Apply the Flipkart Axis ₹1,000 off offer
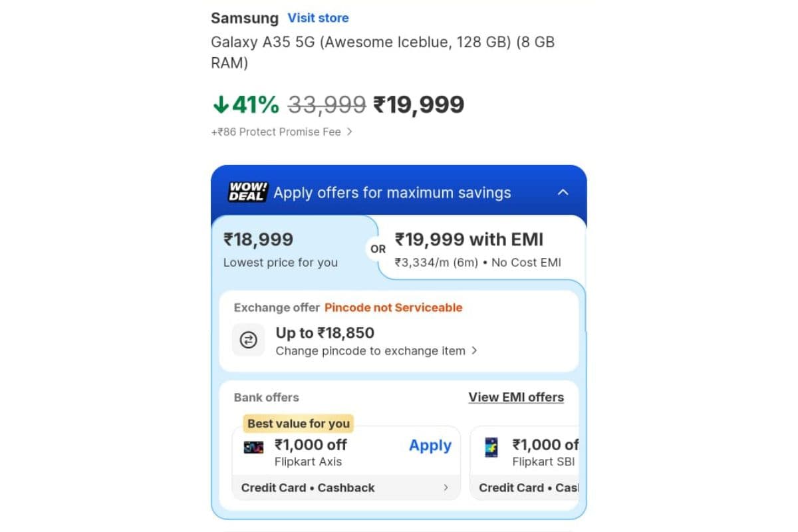This screenshot has height=532, width=798. click(430, 446)
